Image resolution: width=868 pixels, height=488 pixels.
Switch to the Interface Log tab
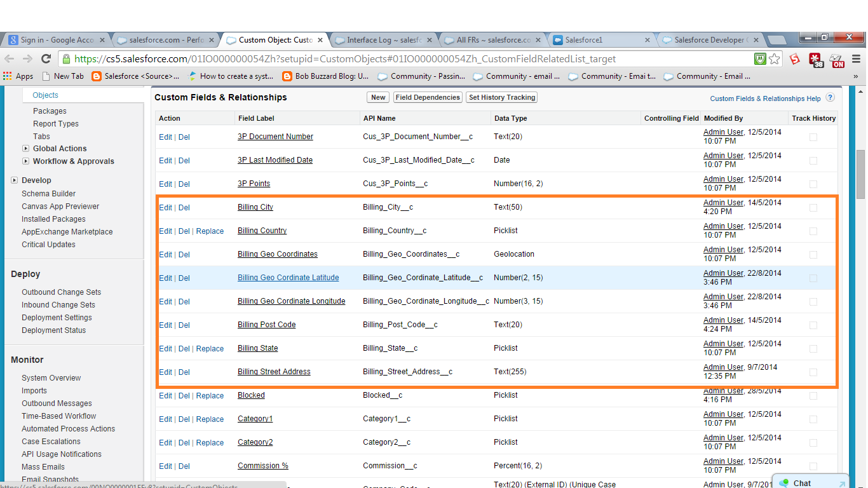click(384, 40)
